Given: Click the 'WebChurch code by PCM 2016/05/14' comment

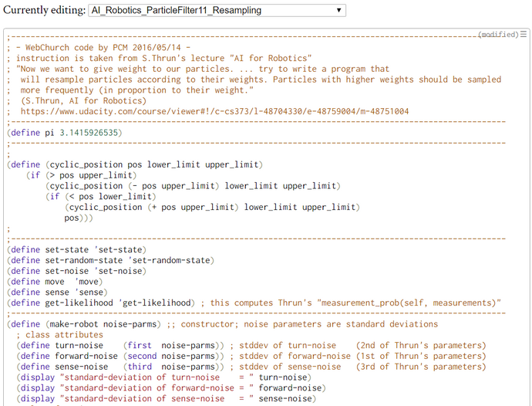Looking at the screenshot, I should 103,48.
